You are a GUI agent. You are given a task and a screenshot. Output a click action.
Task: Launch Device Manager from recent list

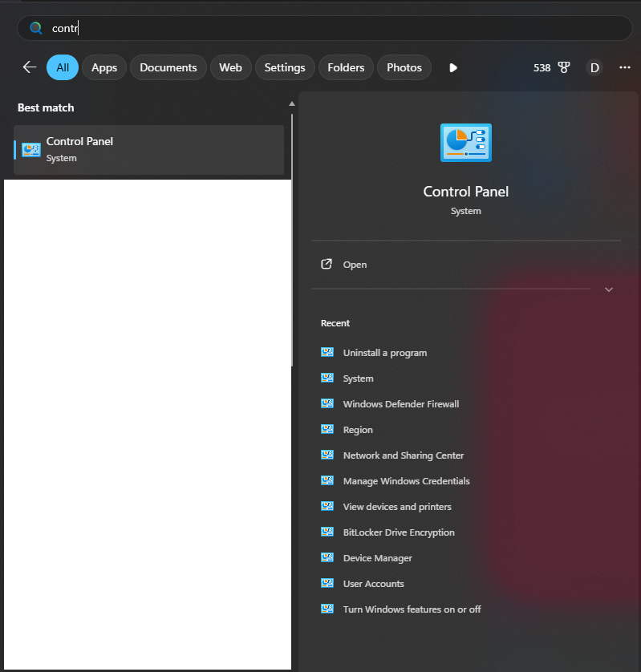pyautogui.click(x=377, y=558)
